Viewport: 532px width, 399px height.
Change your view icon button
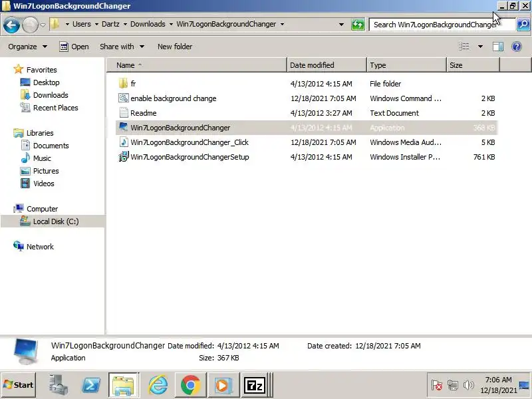[x=464, y=47]
